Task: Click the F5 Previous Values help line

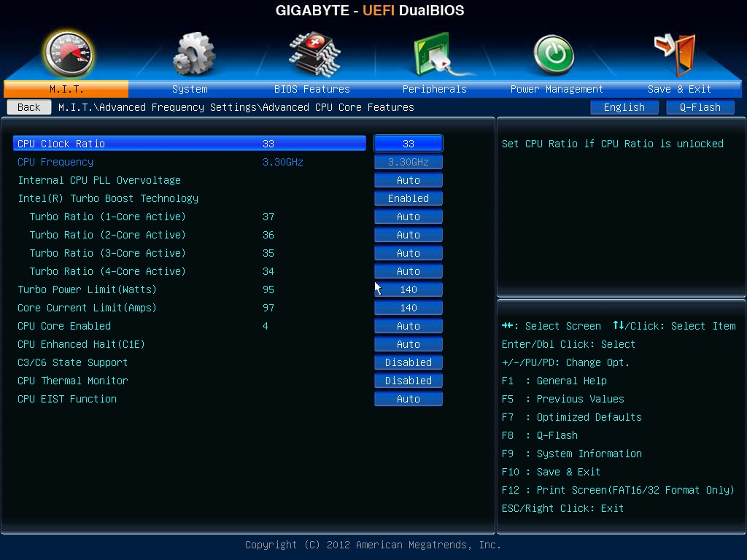Action: 562,399
